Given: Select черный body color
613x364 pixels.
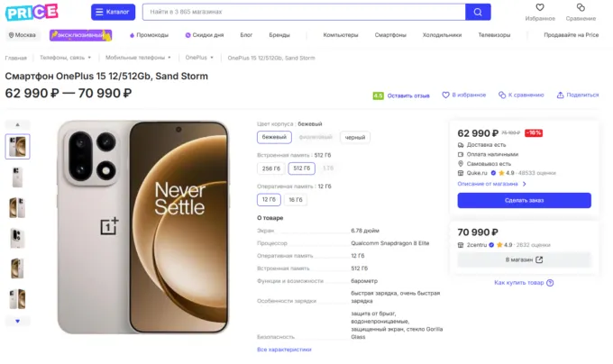Looking at the screenshot, I should (355, 138).
